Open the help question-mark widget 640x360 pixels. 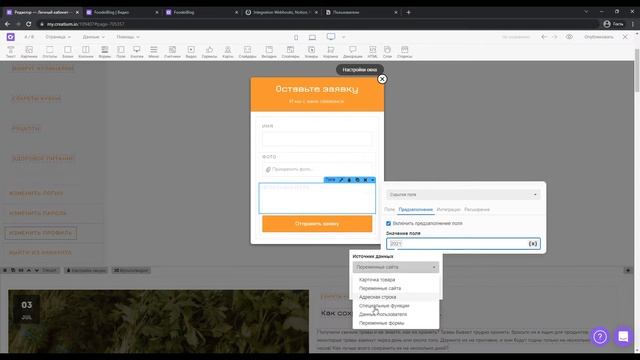[x=600, y=337]
